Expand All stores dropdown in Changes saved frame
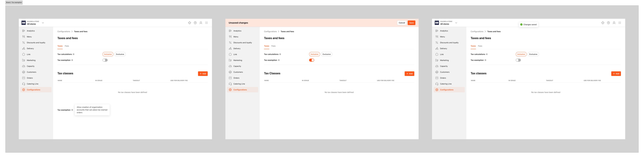This screenshot has width=644, height=158. click(456, 23)
